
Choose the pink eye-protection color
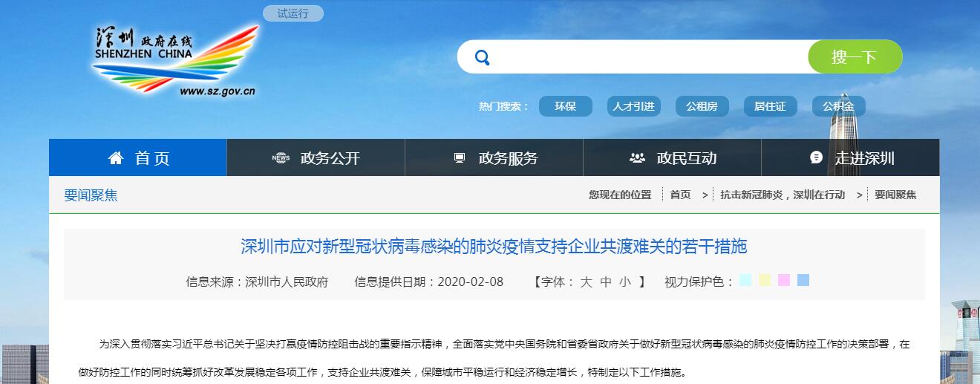coord(784,280)
